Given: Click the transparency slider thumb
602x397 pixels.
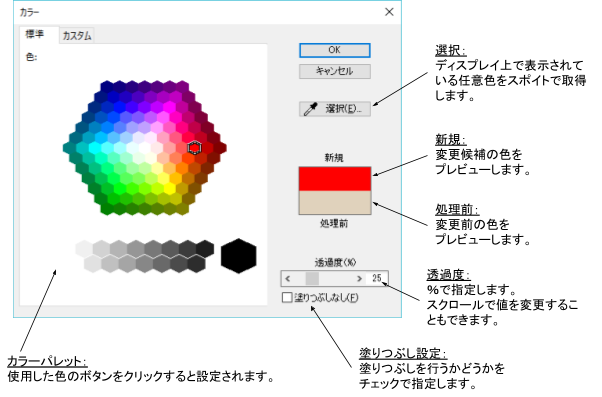Looking at the screenshot, I should pos(312,278).
